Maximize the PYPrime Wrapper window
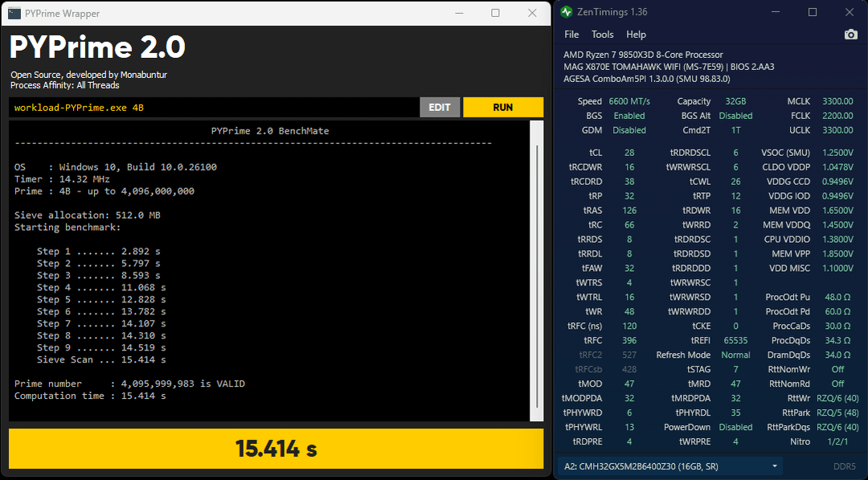 coord(495,13)
